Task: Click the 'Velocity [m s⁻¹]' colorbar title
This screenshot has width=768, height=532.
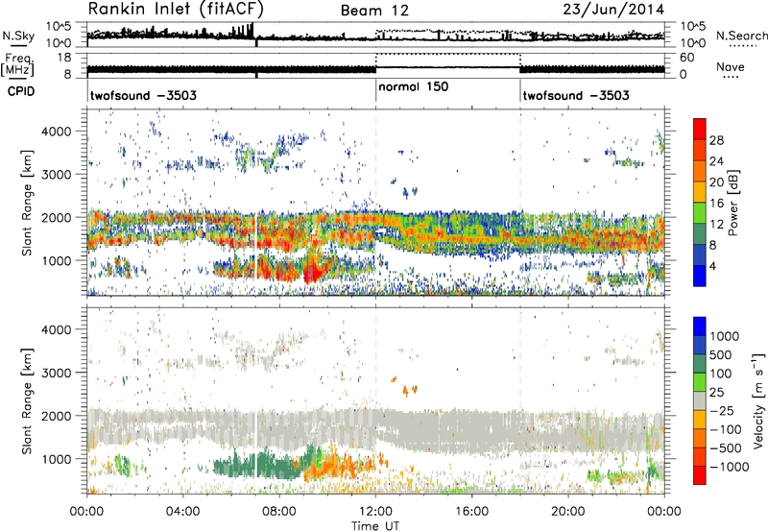Action: pos(758,400)
